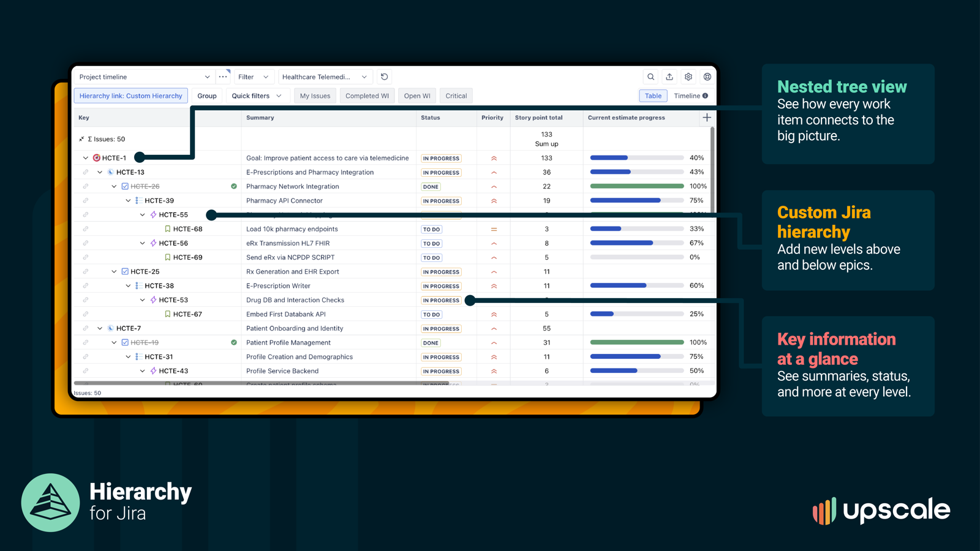
Task: Click the plus icon to add a column
Action: click(707, 117)
